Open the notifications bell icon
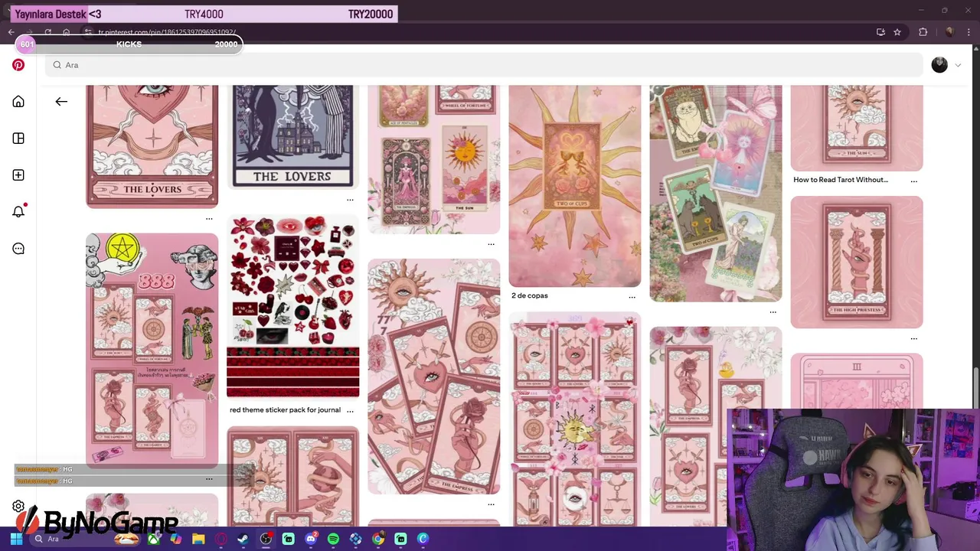Image resolution: width=980 pixels, height=551 pixels. coord(18,212)
